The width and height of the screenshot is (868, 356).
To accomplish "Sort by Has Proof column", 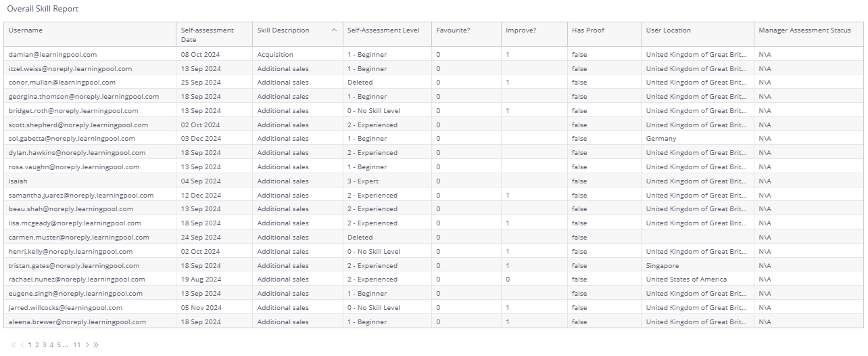I will click(588, 30).
